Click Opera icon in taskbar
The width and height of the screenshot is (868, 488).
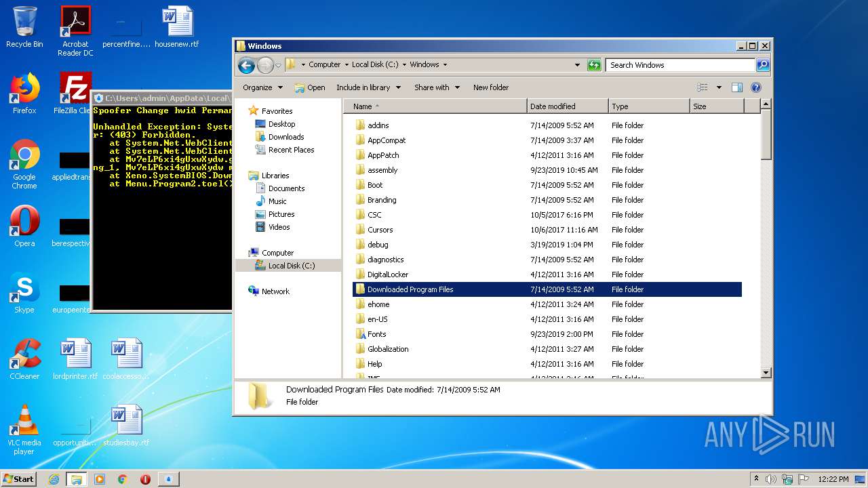click(145, 479)
